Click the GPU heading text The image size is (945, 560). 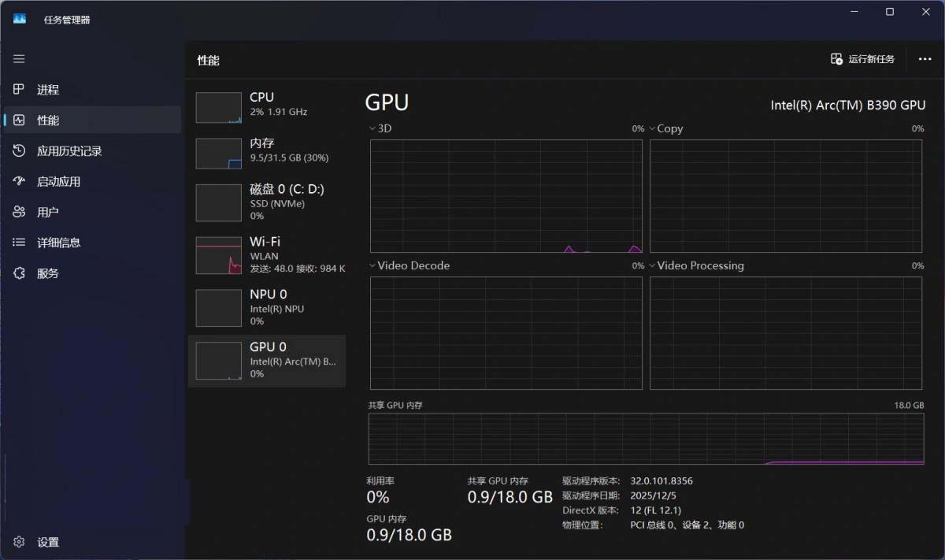click(x=387, y=103)
